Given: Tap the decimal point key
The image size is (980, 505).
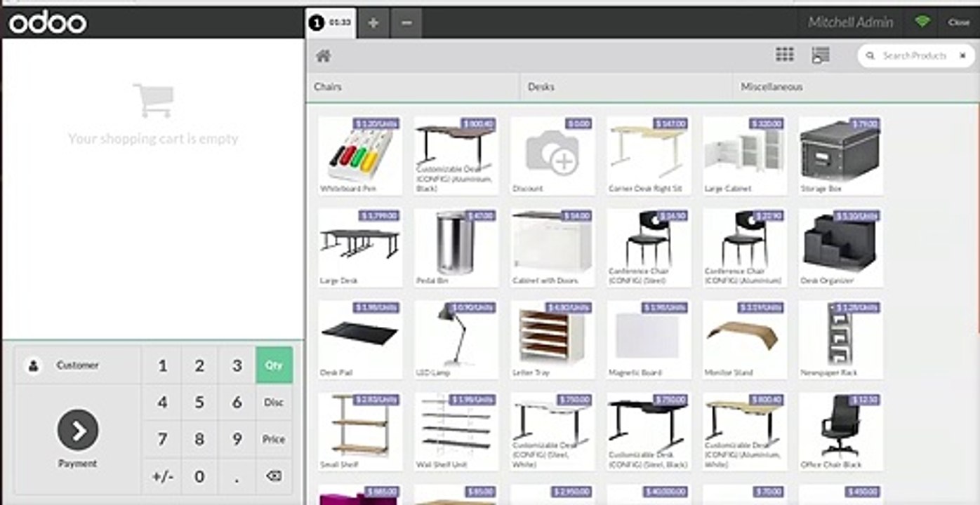Looking at the screenshot, I should click(237, 476).
